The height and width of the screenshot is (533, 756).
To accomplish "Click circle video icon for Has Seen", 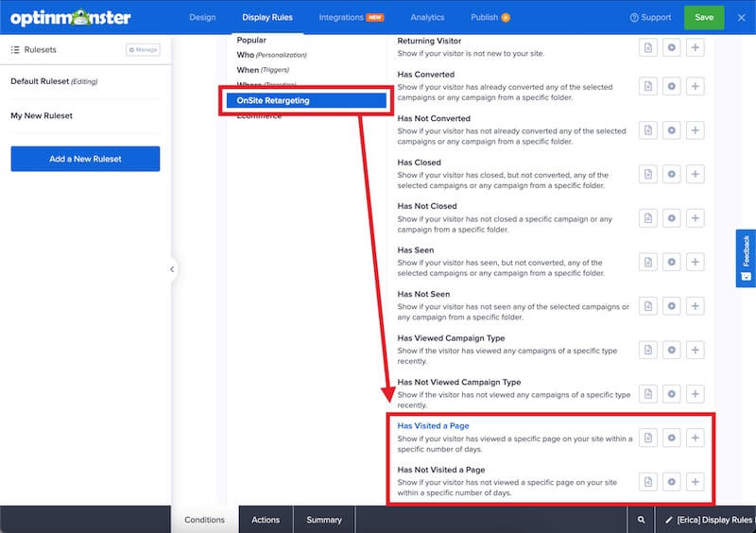I will coord(672,262).
